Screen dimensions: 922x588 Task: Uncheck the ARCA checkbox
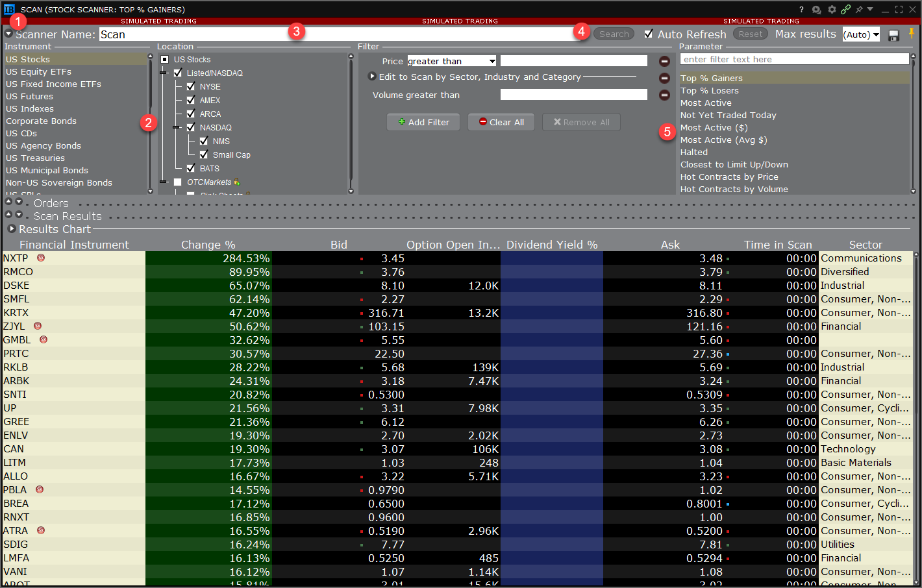pos(191,114)
